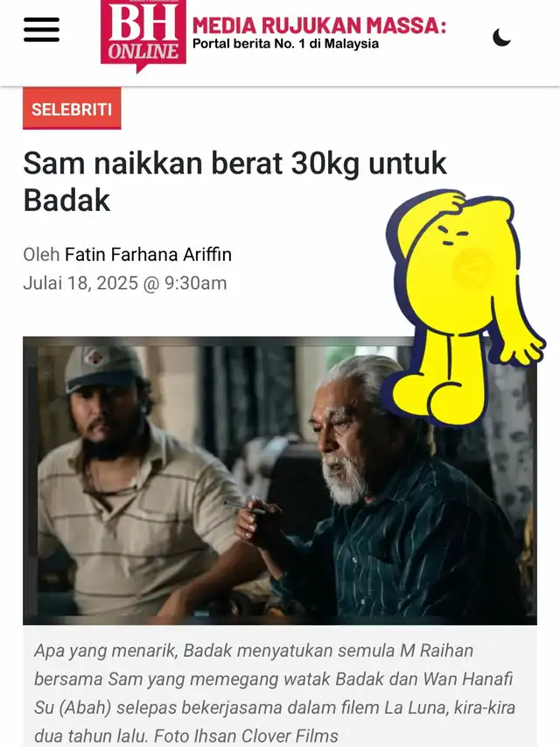Open the Badak film still photo

pyautogui.click(x=280, y=481)
